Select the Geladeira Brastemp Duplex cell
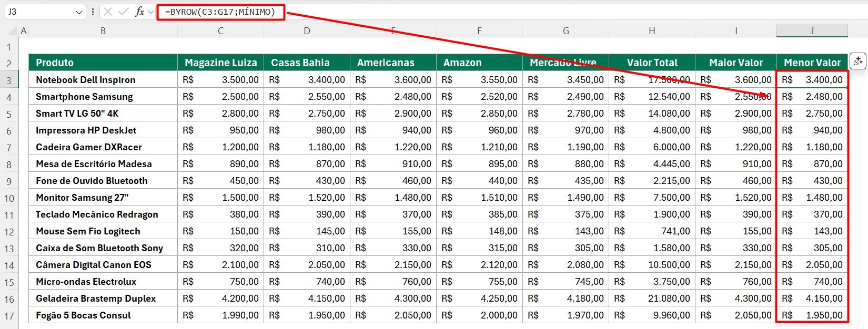 point(103,298)
